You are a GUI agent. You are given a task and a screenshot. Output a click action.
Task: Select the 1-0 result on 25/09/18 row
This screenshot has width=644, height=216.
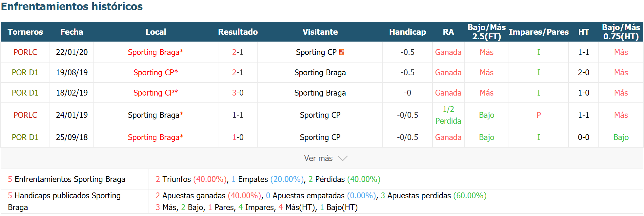pos(238,137)
